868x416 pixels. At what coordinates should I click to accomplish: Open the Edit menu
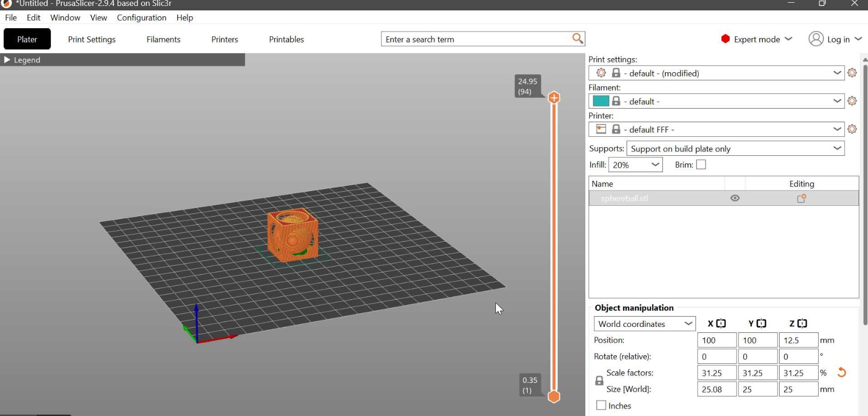click(34, 17)
